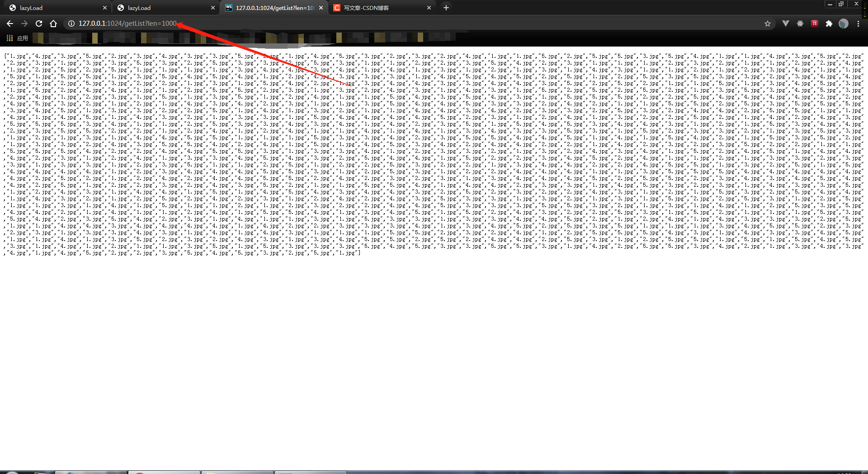Close the CSDN blog tab
The image size is (868, 474).
pos(429,8)
